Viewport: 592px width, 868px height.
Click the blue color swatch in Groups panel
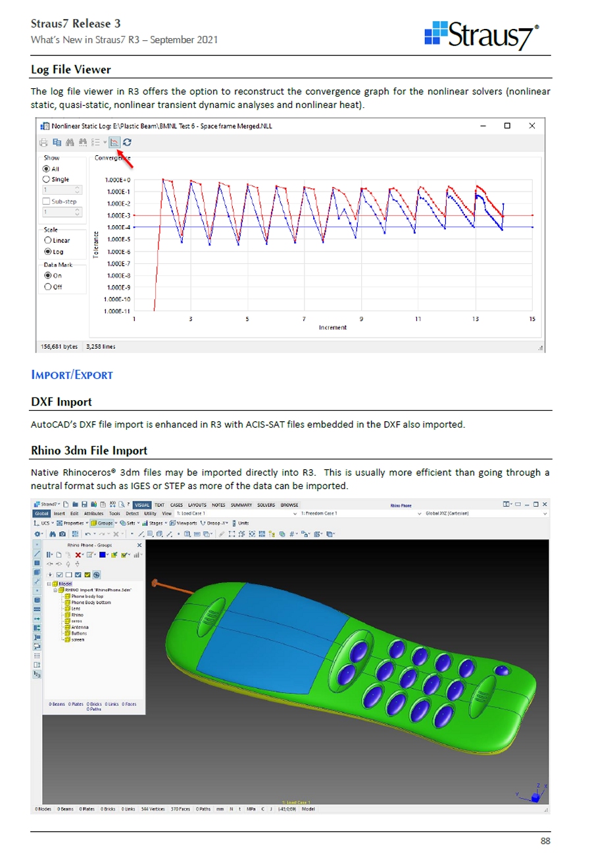point(103,555)
